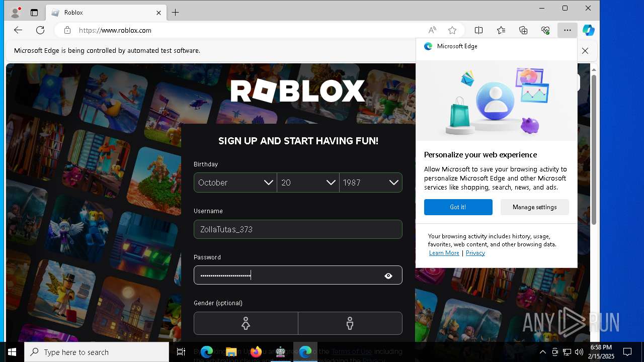Image resolution: width=644 pixels, height=362 pixels.
Task: Click the page vertical scrollbar thumb
Action: click(x=594, y=149)
